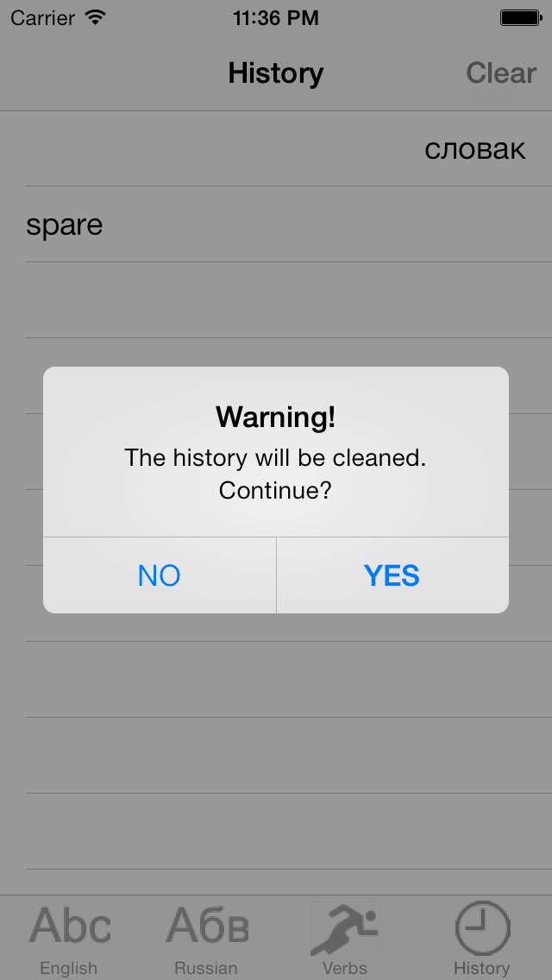Tap the History label in tab bar
The width and height of the screenshot is (552, 980).
[482, 968]
